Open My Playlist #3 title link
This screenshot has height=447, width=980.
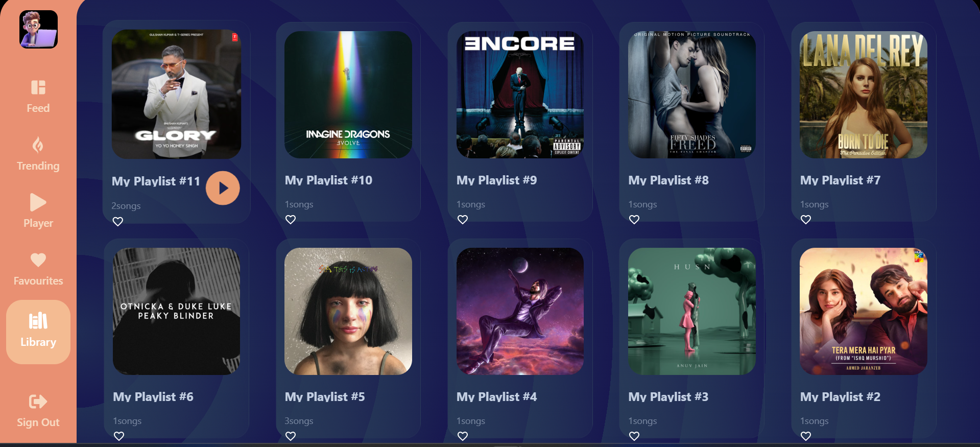pyautogui.click(x=668, y=397)
